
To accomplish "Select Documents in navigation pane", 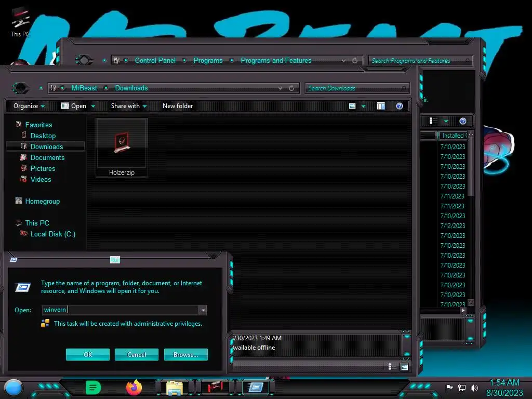I will pyautogui.click(x=47, y=157).
